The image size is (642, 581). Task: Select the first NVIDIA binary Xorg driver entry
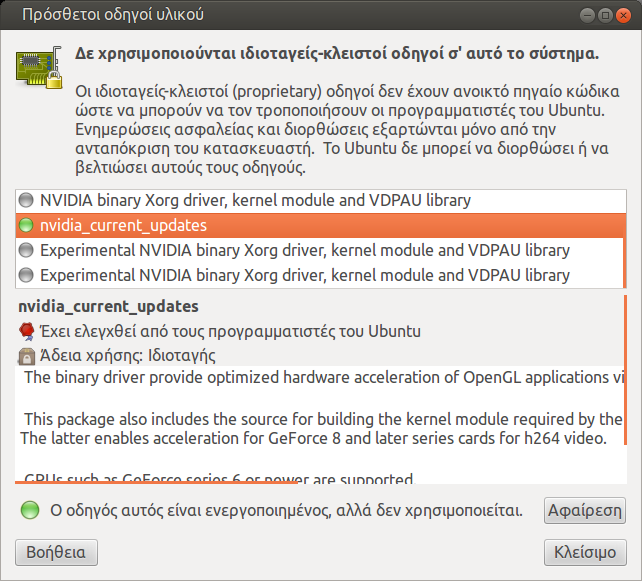255,200
